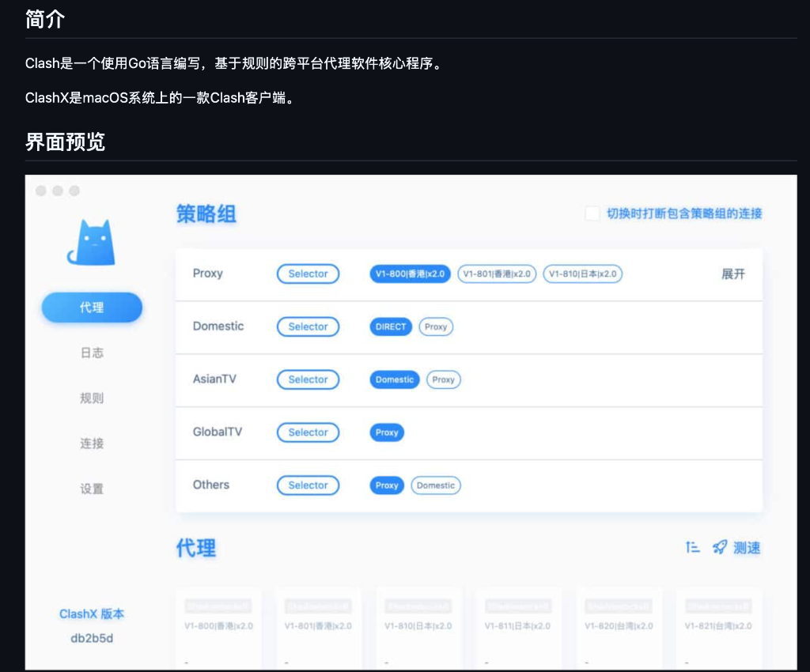Click the ClashX 版本 label
The image size is (810, 672).
pyautogui.click(x=92, y=613)
